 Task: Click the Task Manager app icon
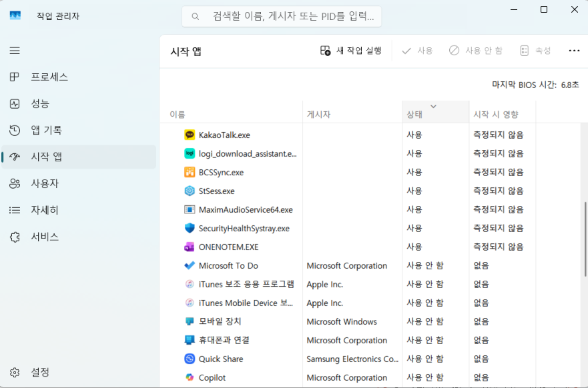[15, 16]
